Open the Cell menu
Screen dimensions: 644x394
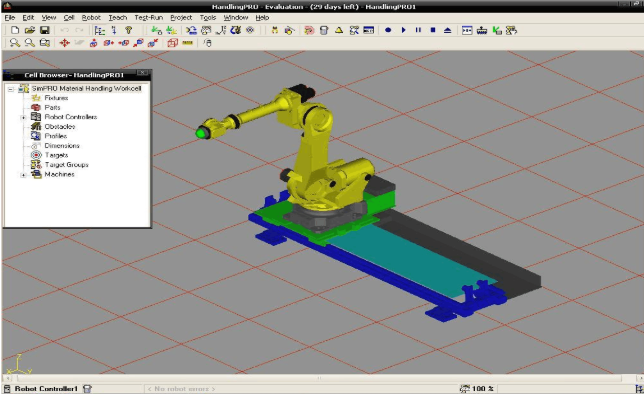click(69, 18)
